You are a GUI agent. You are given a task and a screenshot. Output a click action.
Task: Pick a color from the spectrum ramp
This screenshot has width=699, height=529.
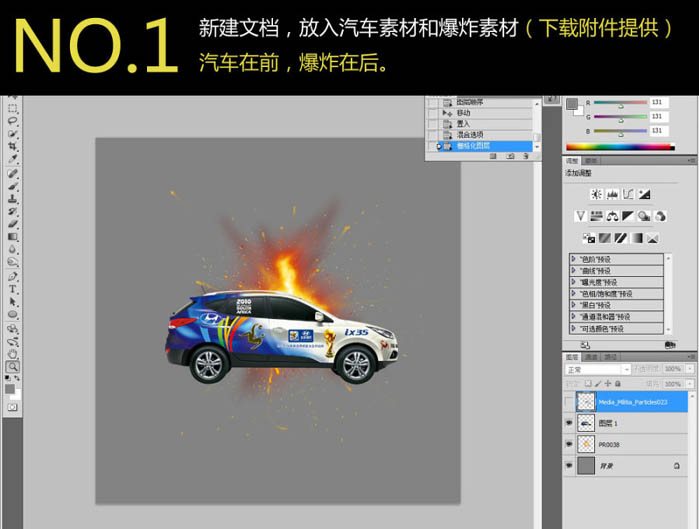620,147
